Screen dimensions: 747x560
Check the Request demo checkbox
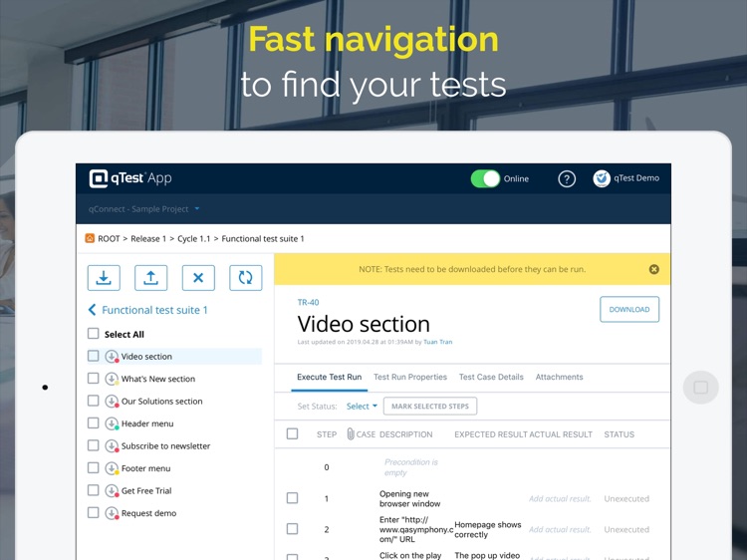[x=94, y=513]
